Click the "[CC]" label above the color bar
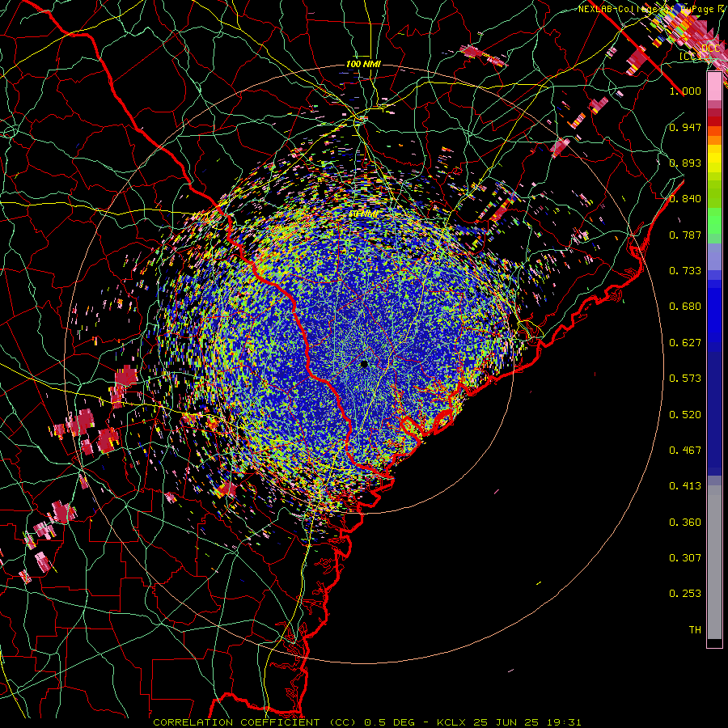The height and width of the screenshot is (728, 728). coord(690,56)
